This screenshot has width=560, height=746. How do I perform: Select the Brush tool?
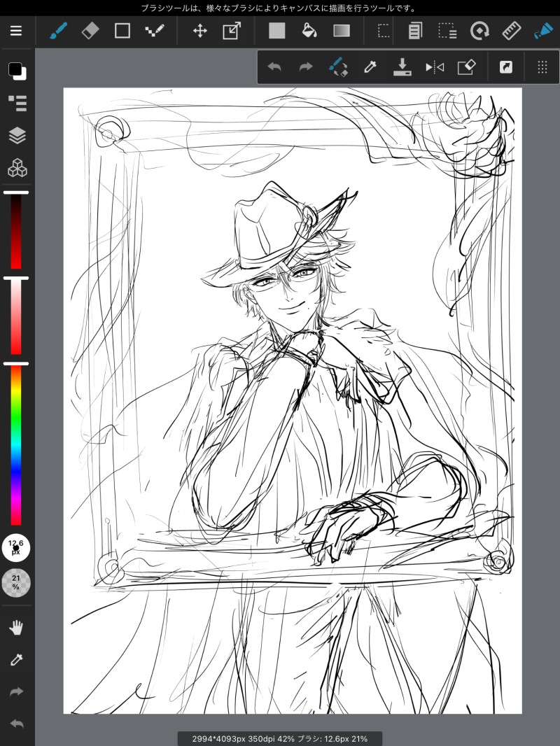coord(59,31)
